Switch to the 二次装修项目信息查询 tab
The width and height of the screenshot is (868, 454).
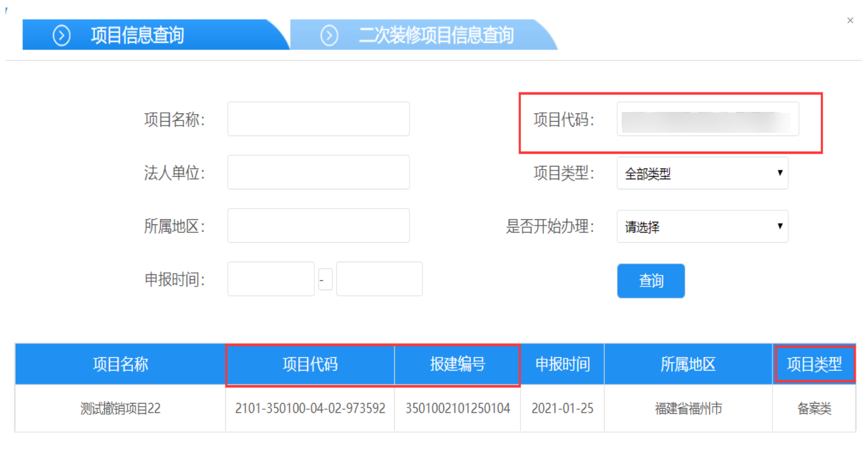tap(424, 35)
